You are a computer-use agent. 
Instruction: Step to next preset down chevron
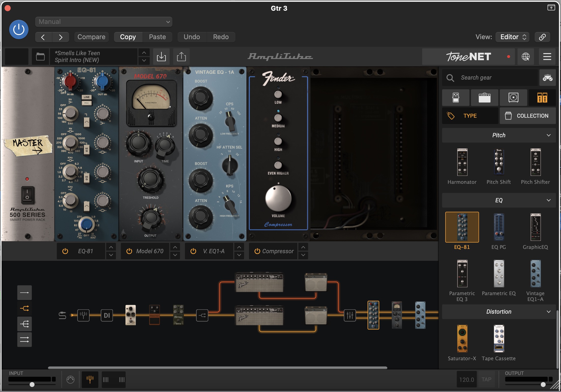point(144,61)
